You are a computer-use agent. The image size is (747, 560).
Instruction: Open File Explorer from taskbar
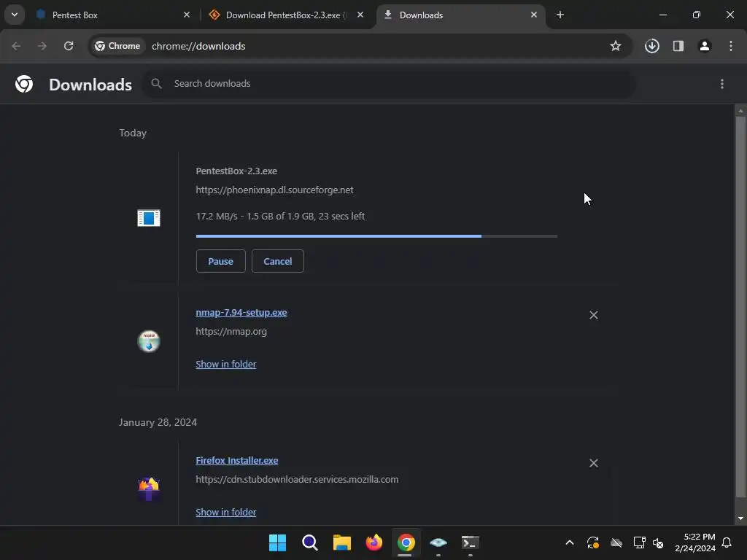(x=341, y=542)
